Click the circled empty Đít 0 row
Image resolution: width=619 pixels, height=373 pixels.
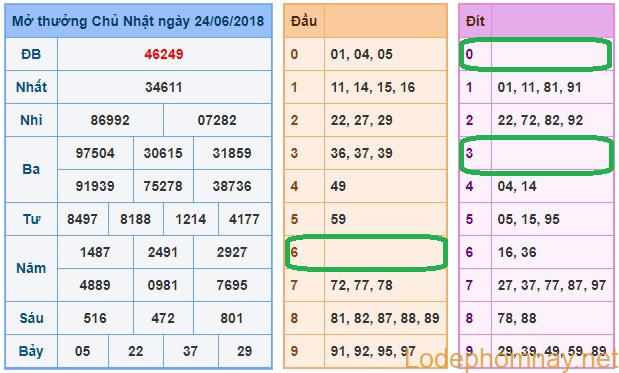pos(536,54)
